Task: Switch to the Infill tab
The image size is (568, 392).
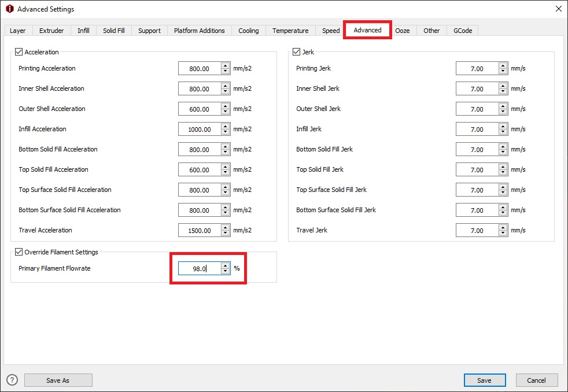Action: tap(83, 31)
